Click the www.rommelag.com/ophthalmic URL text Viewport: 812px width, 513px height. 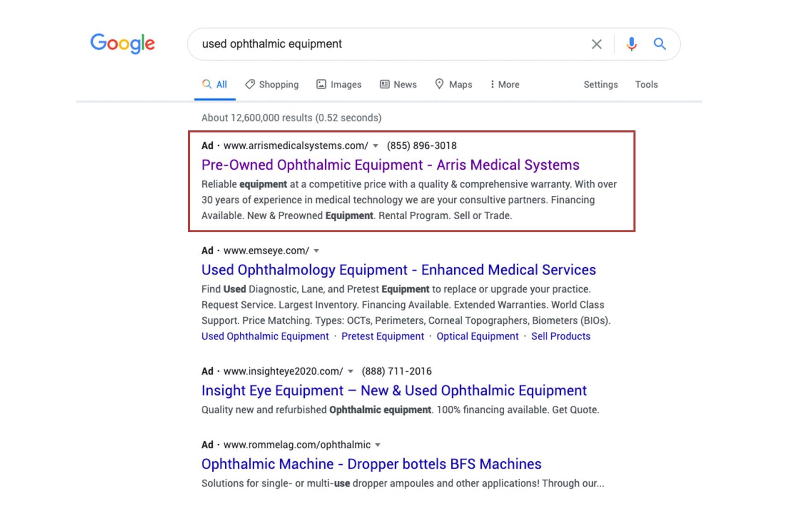297,445
